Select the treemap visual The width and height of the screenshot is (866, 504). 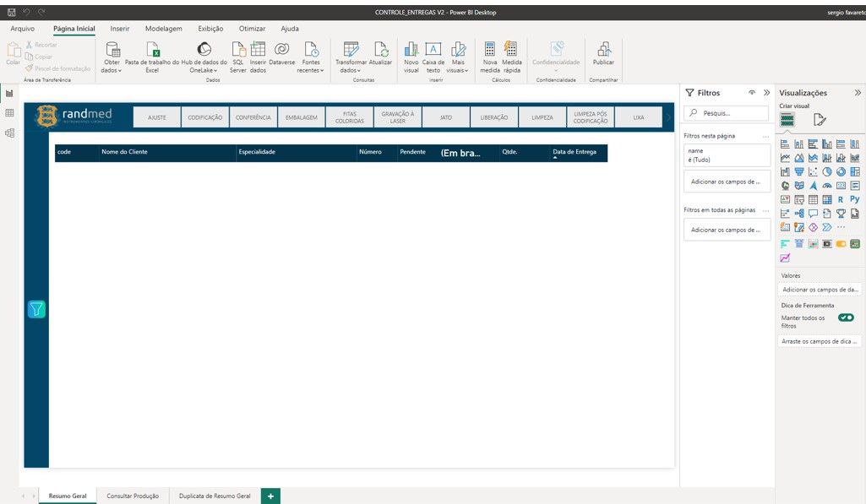[x=855, y=171]
